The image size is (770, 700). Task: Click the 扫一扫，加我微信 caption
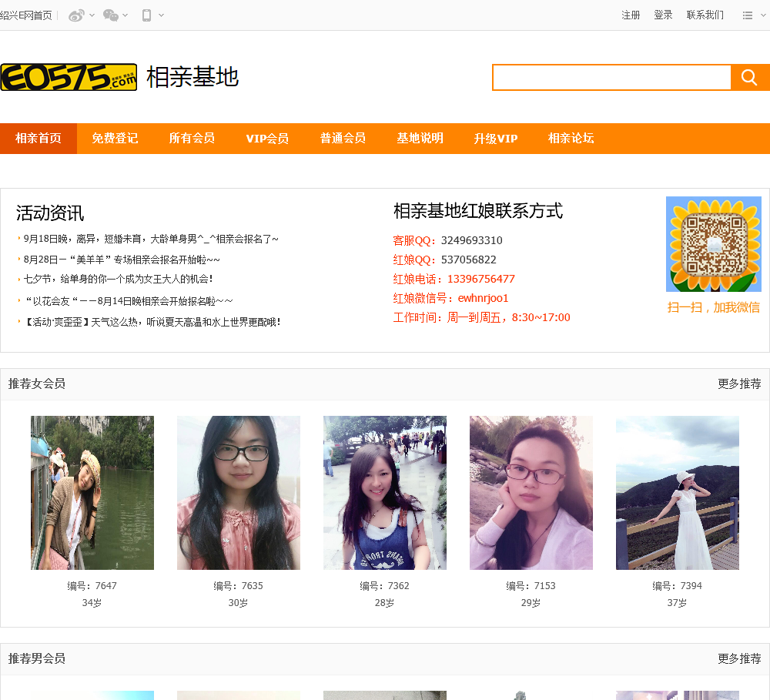(714, 307)
